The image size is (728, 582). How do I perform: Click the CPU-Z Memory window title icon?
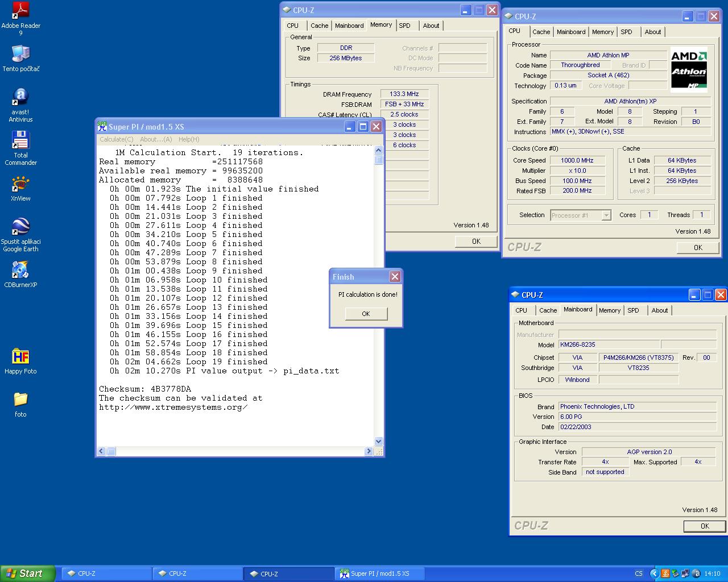coord(287,10)
